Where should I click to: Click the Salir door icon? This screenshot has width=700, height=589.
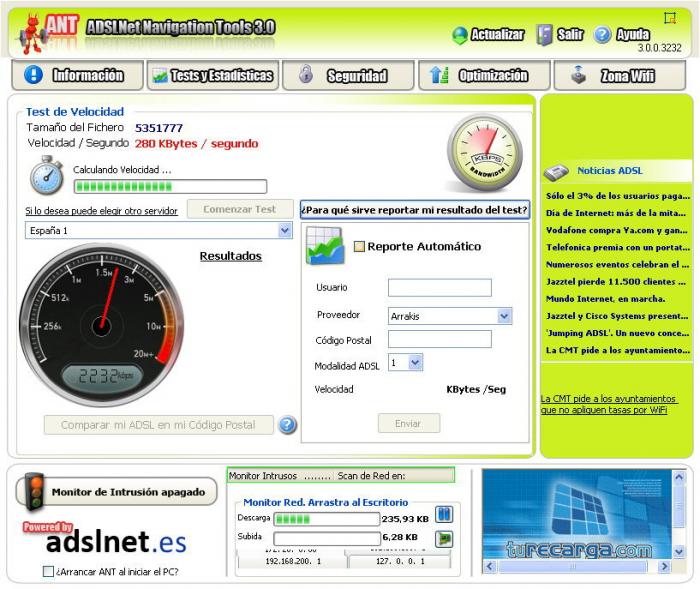tap(544, 35)
